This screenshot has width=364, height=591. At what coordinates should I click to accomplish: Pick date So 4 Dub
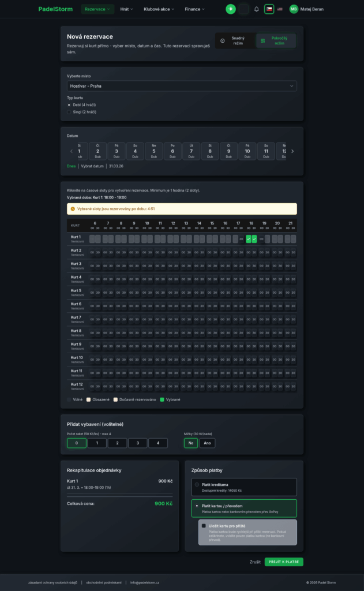[136, 151]
